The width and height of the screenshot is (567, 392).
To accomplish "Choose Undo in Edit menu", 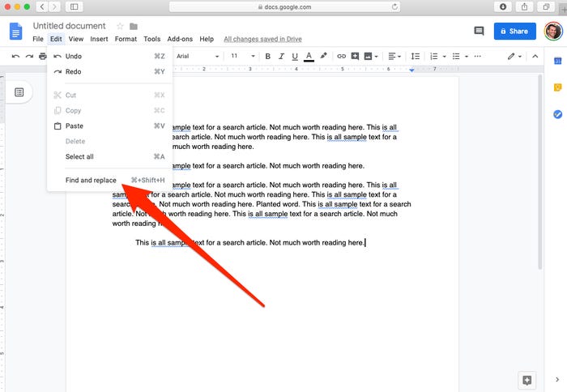I will tap(109, 56).
